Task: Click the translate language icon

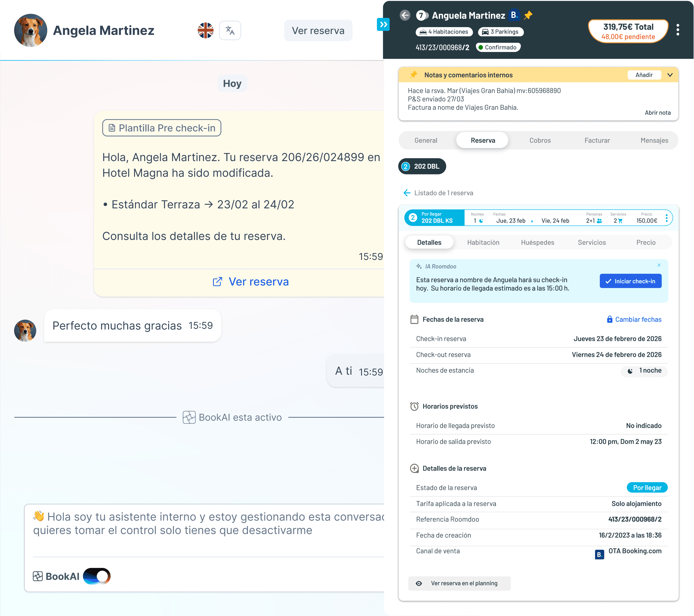Action: coord(230,30)
